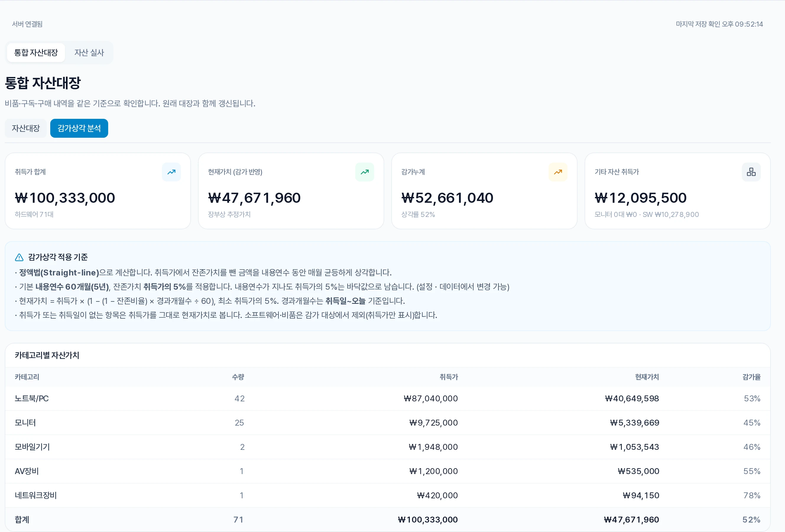
Task: Click the ₩535,000 현재가치 cell
Action: tap(638, 471)
